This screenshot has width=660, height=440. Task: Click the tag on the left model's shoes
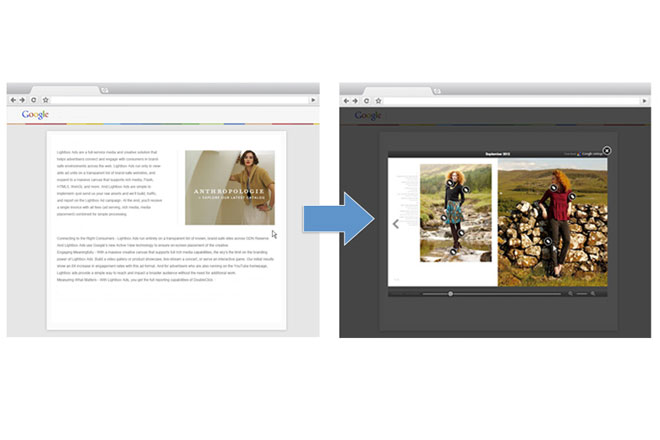pyautogui.click(x=453, y=252)
